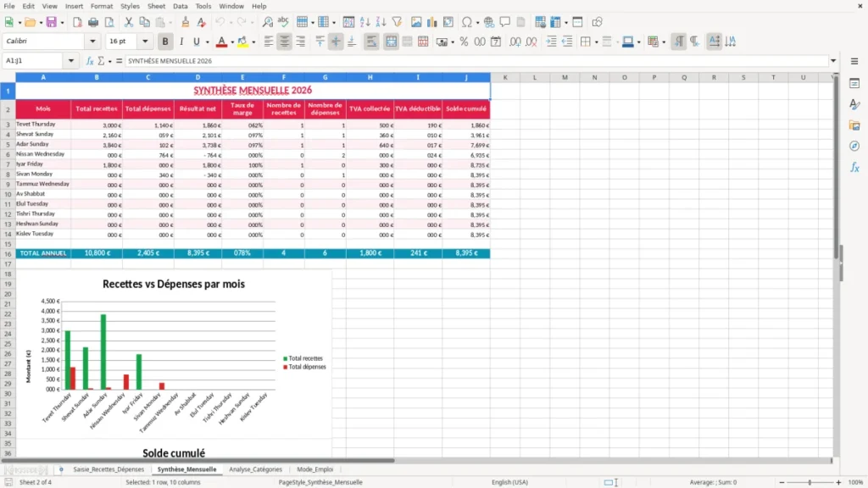Save the document with the floppy icon

pos(52,22)
